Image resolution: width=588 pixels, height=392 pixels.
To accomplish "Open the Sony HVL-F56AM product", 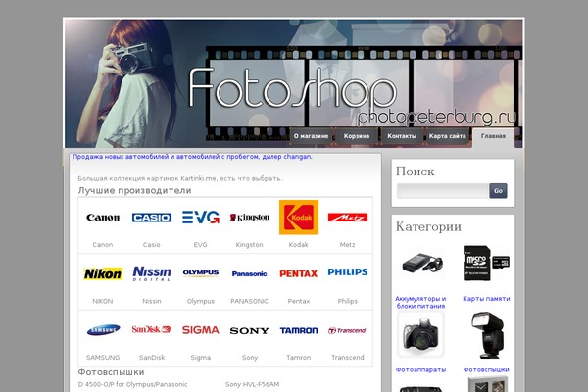I will pos(253,384).
